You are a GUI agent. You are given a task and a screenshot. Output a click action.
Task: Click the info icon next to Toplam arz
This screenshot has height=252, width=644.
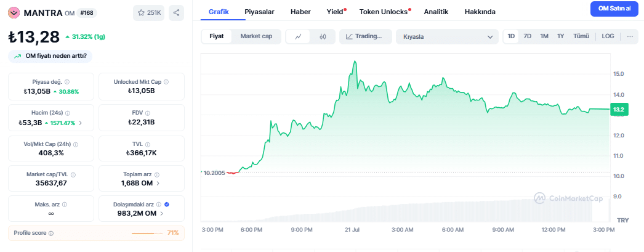click(x=157, y=174)
